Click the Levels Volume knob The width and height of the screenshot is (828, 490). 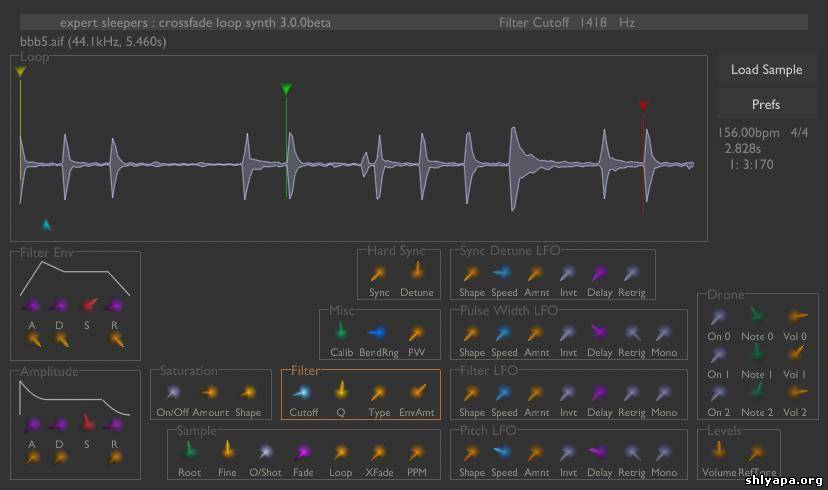pyautogui.click(x=719, y=452)
